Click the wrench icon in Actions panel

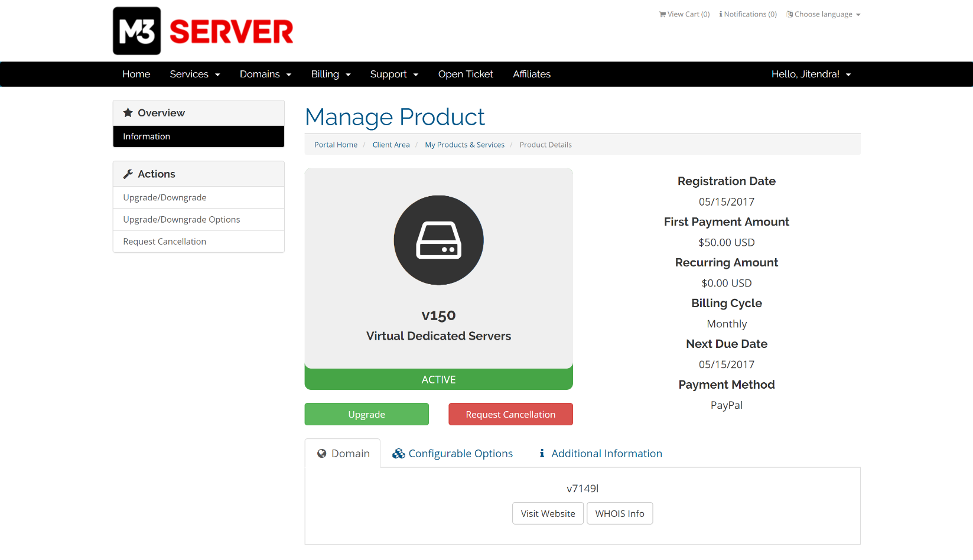click(x=128, y=173)
